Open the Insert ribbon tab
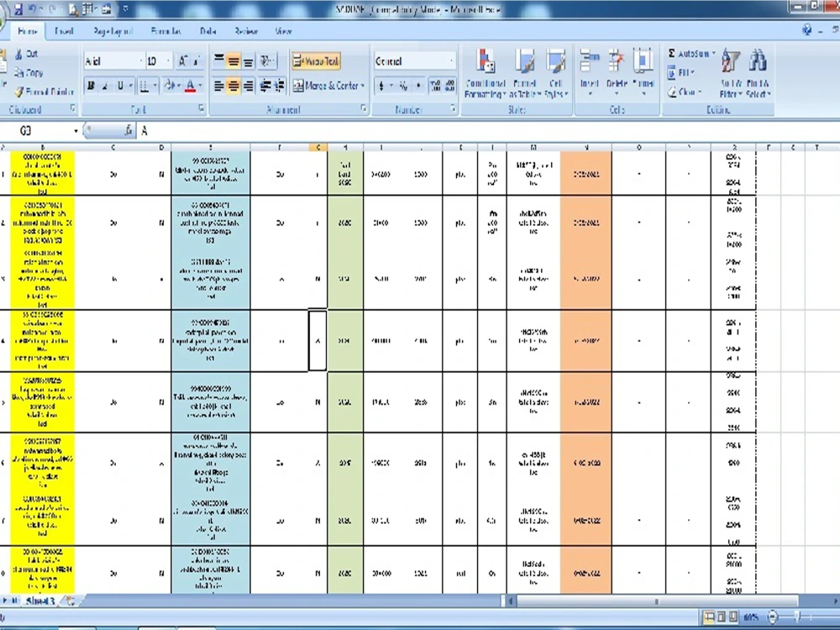The image size is (840, 630). tap(64, 31)
